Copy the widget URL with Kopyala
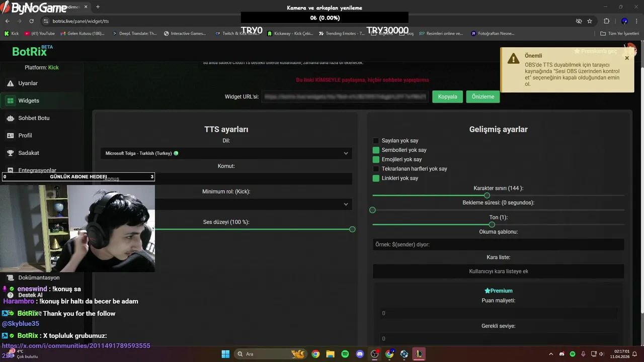The width and height of the screenshot is (644, 362). 447,97
